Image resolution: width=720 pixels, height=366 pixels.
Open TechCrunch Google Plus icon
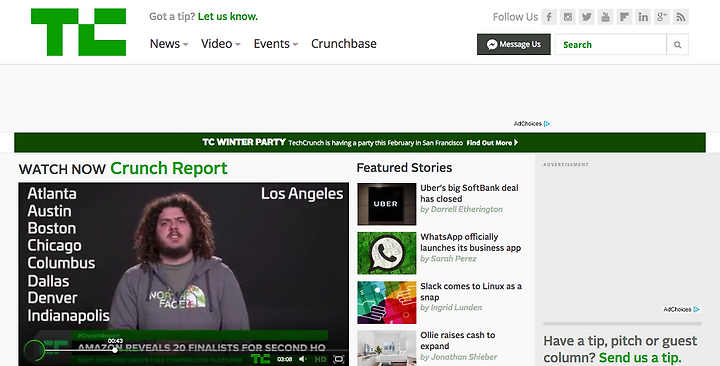coord(662,17)
